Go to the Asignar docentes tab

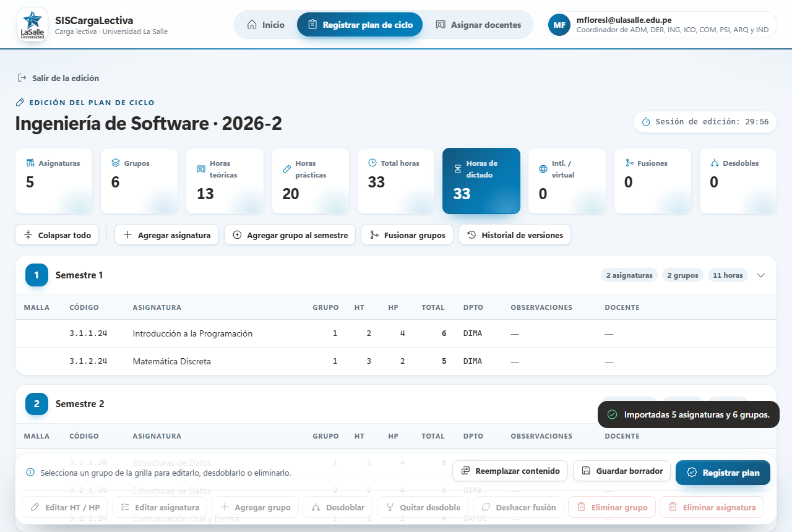coord(478,25)
